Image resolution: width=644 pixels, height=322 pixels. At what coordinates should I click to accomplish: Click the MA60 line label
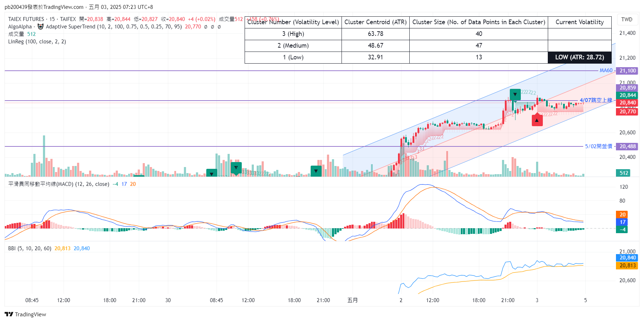pyautogui.click(x=606, y=70)
